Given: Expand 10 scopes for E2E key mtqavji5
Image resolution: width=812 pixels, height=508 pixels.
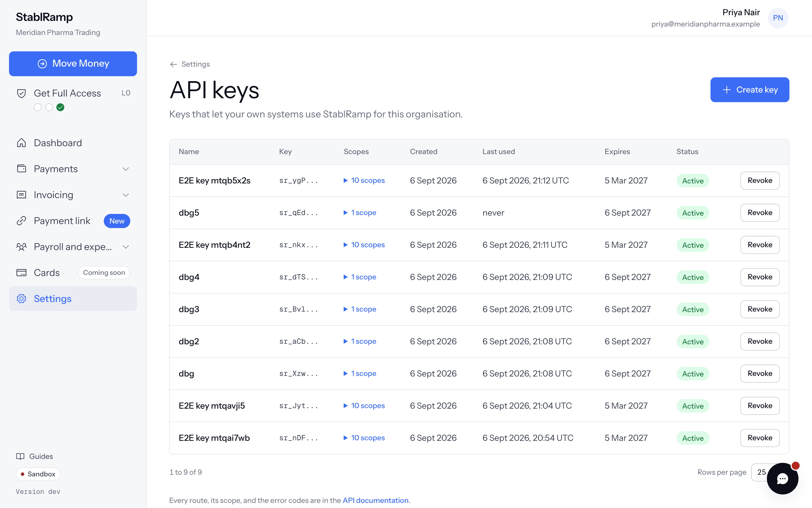Looking at the screenshot, I should [x=364, y=406].
